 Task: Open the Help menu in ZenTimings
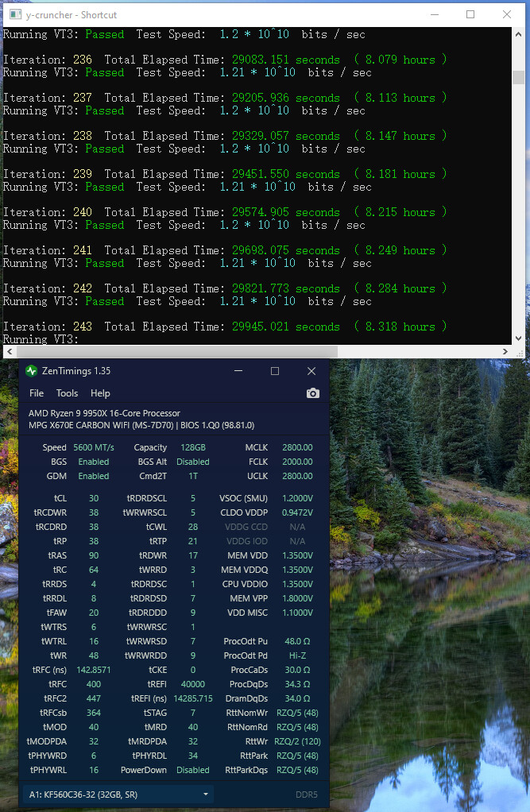100,393
